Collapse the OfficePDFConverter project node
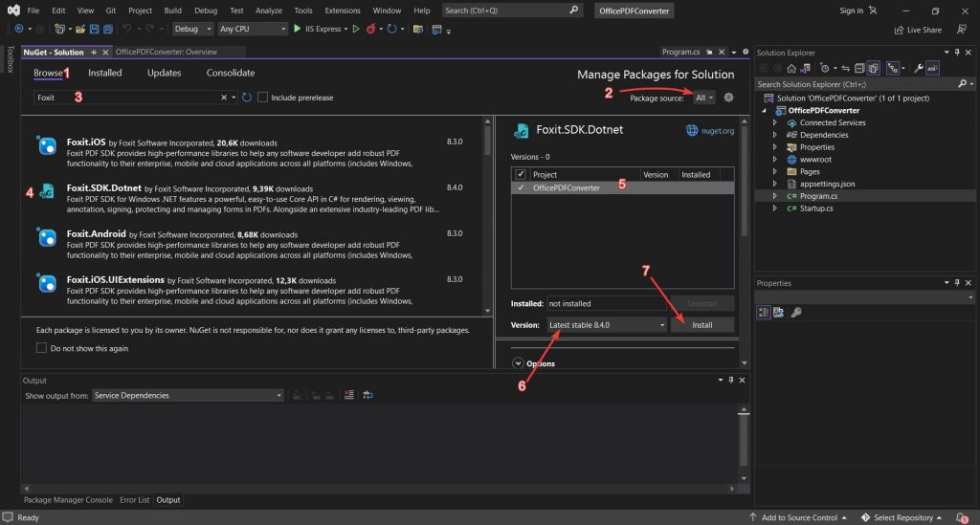Viewport: 980px width, 525px height. 764,111
